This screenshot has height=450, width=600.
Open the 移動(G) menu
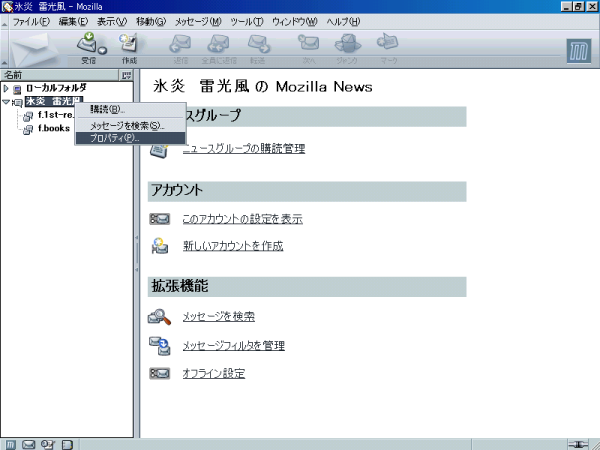point(151,22)
